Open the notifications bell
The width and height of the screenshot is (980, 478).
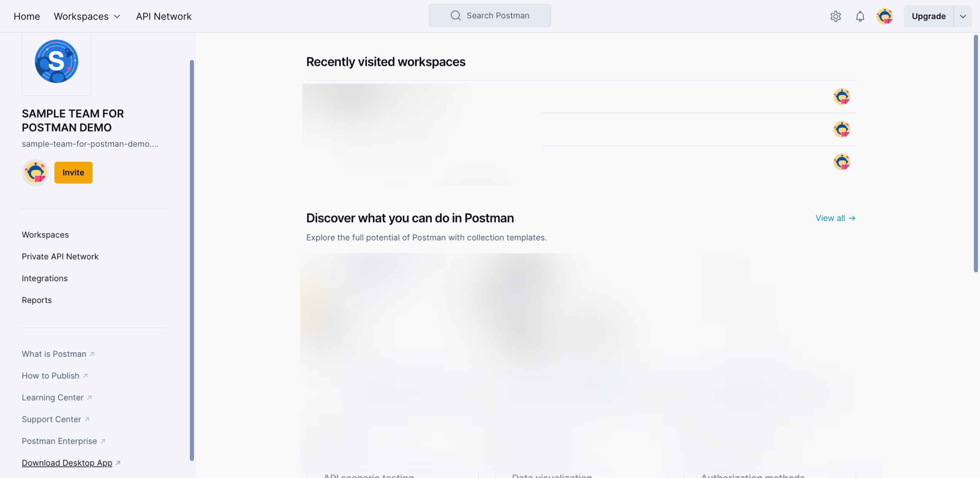(x=860, y=16)
